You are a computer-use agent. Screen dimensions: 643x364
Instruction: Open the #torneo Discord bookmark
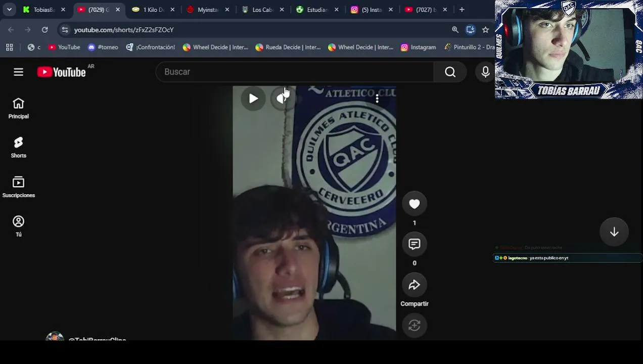103,47
